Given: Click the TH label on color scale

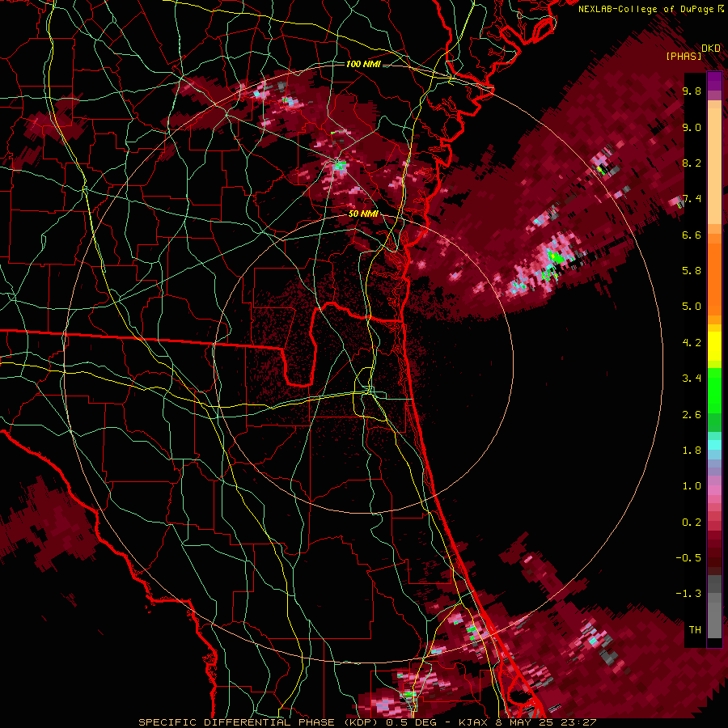Looking at the screenshot, I should (x=695, y=630).
